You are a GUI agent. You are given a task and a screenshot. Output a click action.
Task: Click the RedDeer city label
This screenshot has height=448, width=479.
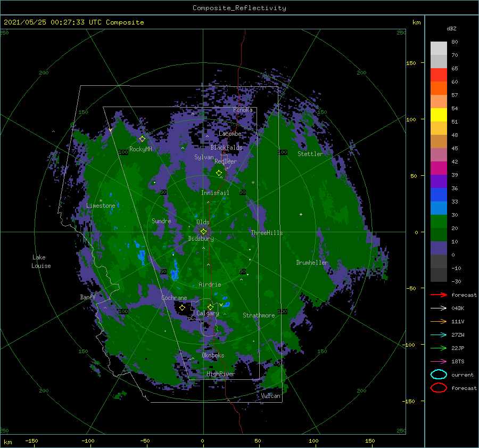pos(226,161)
